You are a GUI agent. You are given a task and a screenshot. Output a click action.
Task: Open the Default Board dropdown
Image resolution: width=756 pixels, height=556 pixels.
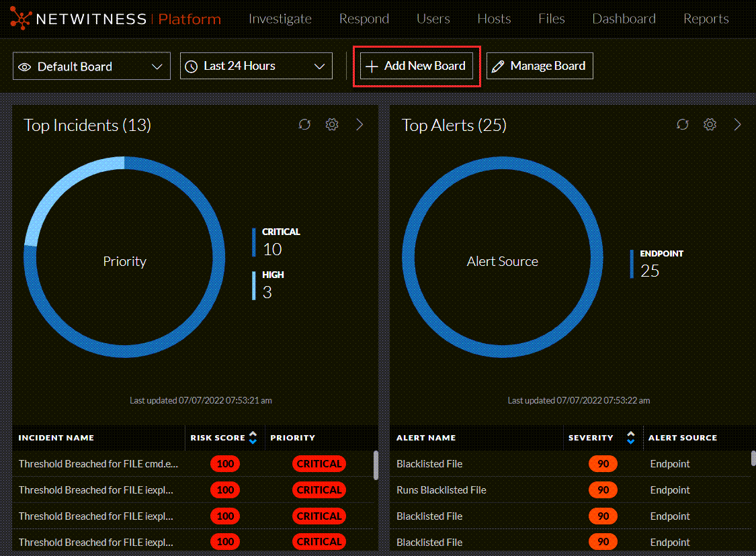coord(91,66)
